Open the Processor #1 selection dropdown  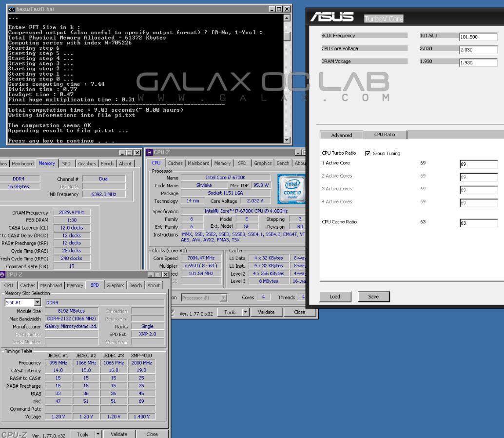pyautogui.click(x=224, y=298)
